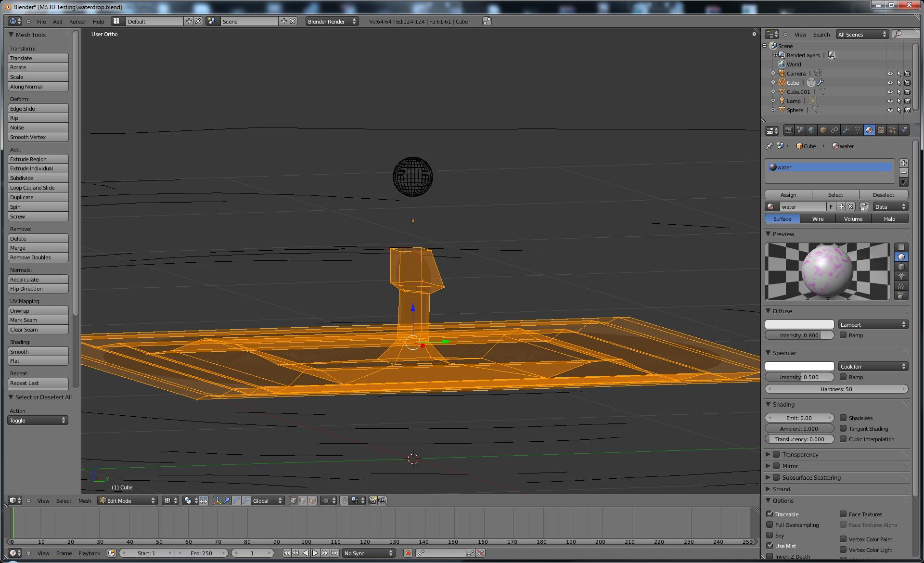Click the Physics properties tab icon
This screenshot has width=924, height=563.
click(904, 130)
